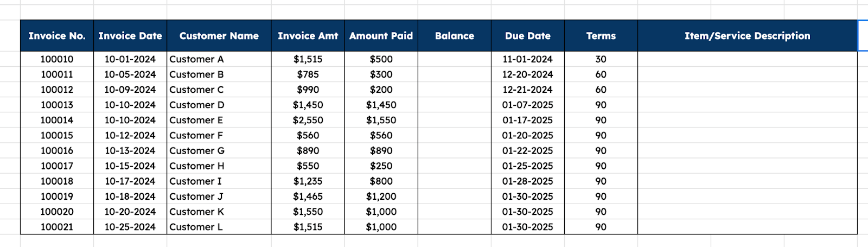Select the 12-20-2024 due date cell

(527, 74)
